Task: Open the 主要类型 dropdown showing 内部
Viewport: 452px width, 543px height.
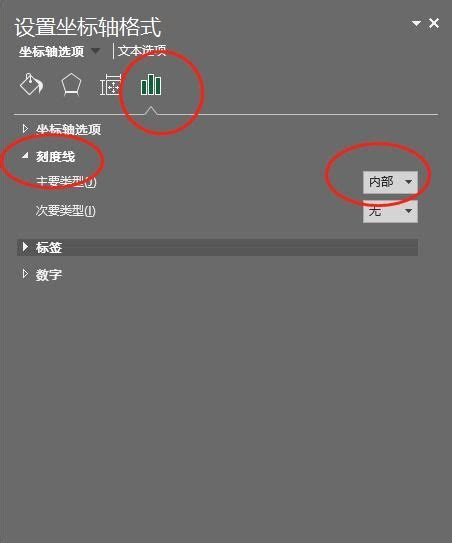Action: [390, 182]
